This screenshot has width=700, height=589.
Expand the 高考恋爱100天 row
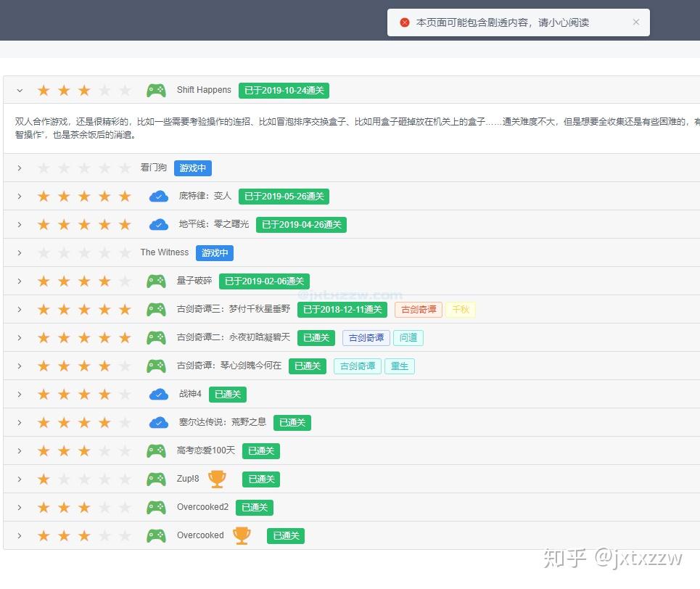pyautogui.click(x=20, y=450)
